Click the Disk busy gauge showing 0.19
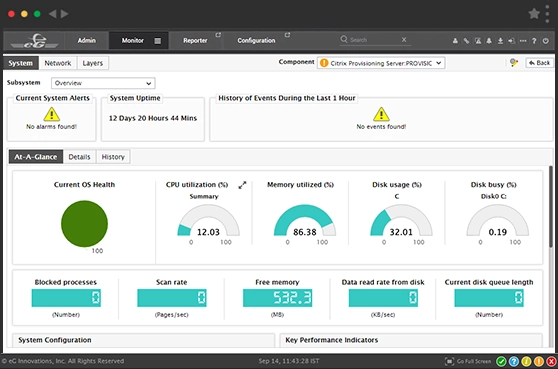This screenshot has width=558, height=369. click(498, 220)
